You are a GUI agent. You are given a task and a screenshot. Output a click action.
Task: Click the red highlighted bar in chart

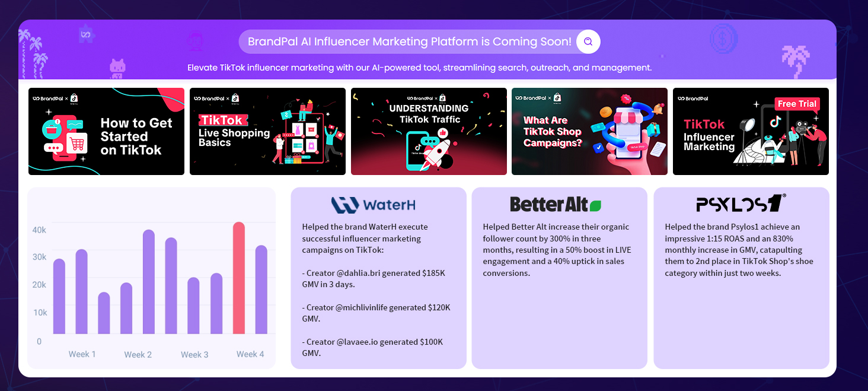(x=239, y=278)
